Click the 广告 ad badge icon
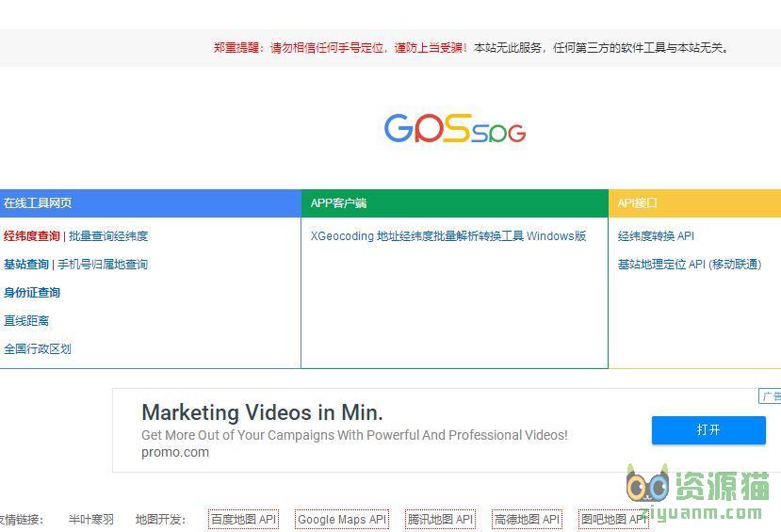The width and height of the screenshot is (781, 532). [770, 396]
